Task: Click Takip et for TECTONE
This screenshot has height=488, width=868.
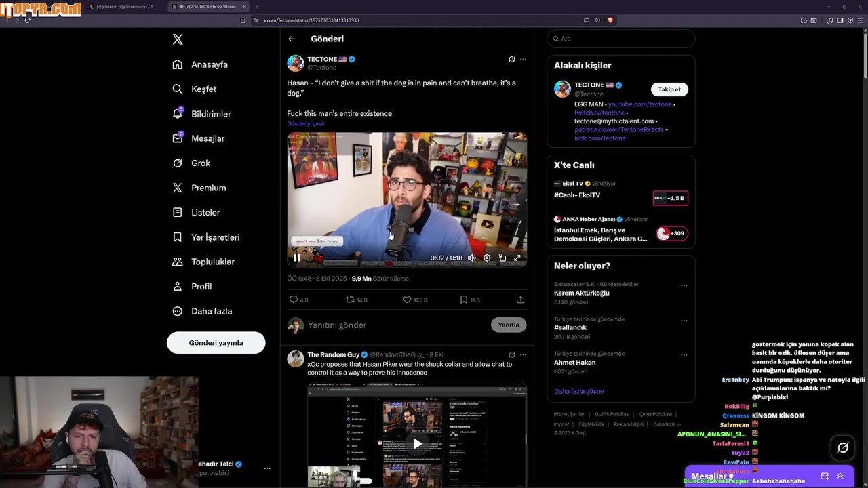Action: 669,89
